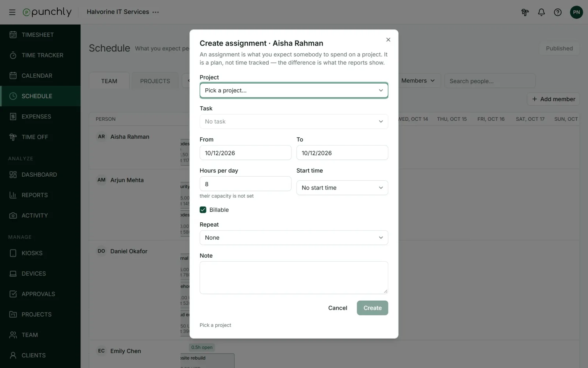
Task: Click the Published button
Action: pyautogui.click(x=559, y=48)
